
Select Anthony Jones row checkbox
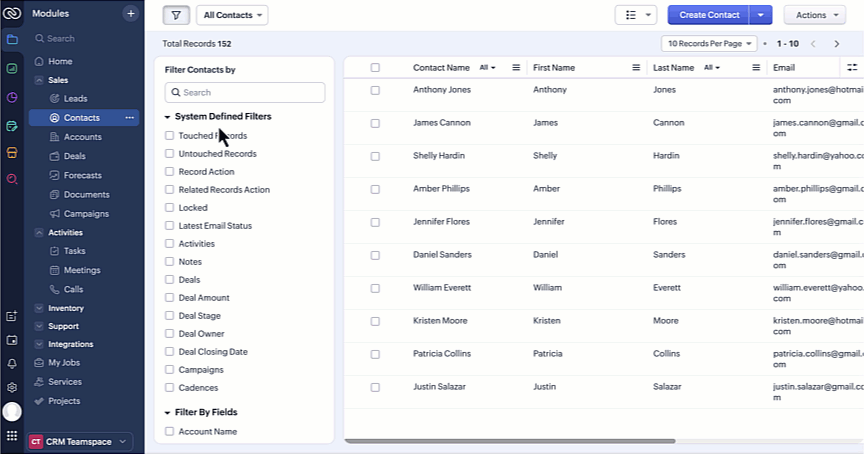click(375, 90)
